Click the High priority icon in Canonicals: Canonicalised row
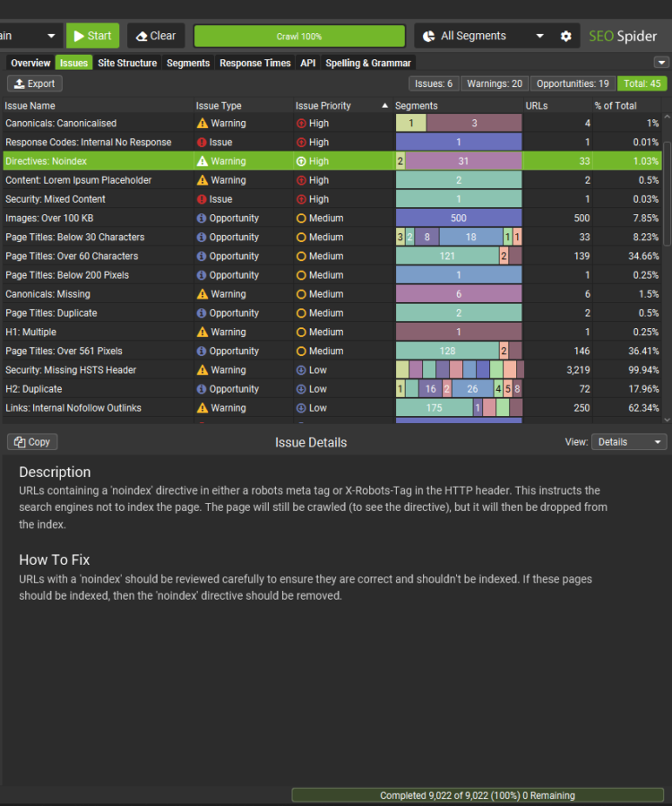The height and width of the screenshot is (806, 672). [x=301, y=123]
